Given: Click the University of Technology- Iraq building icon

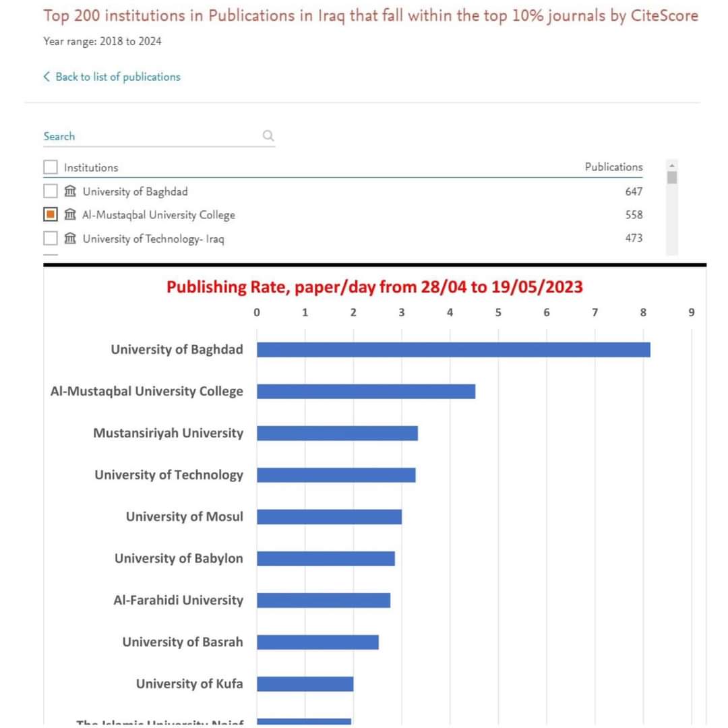Looking at the screenshot, I should click(70, 238).
